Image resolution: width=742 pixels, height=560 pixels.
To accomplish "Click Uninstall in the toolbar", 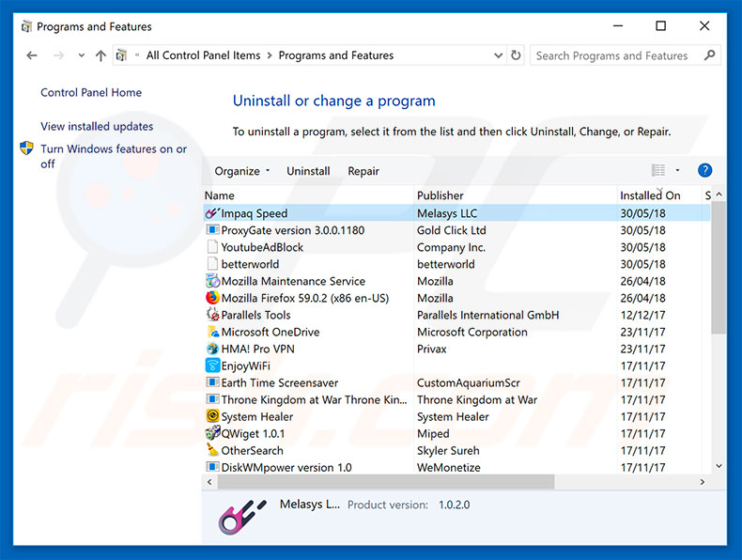I will pos(308,171).
